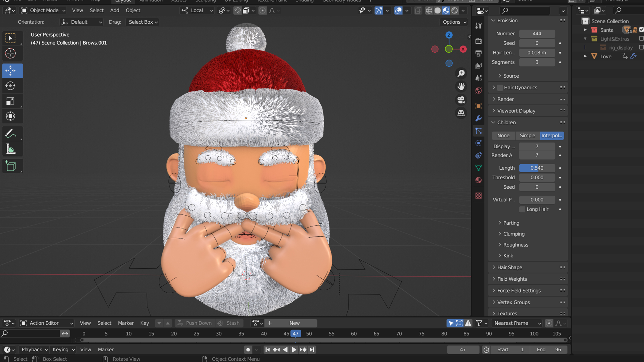This screenshot has height=362, width=644.
Task: Open the Add menu
Action: 115,10
